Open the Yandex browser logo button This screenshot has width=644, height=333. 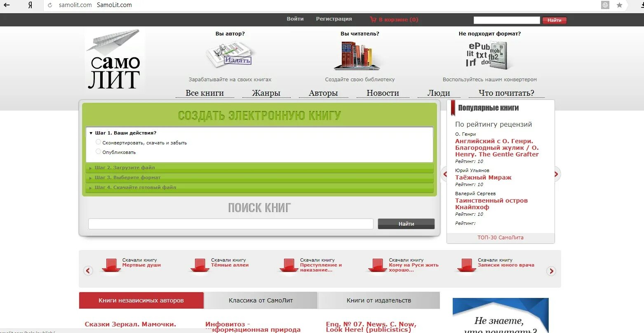pos(30,5)
